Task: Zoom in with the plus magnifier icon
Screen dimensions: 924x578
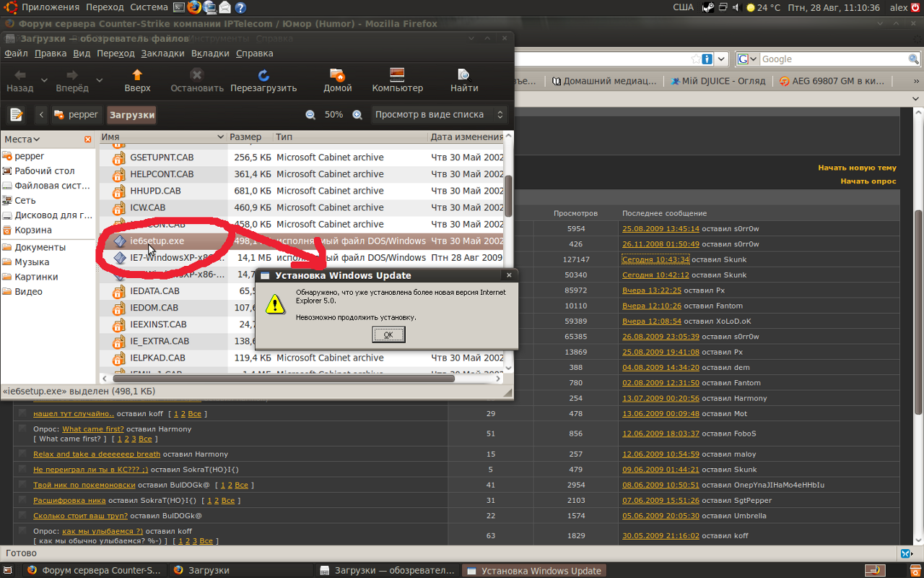Action: coord(357,114)
